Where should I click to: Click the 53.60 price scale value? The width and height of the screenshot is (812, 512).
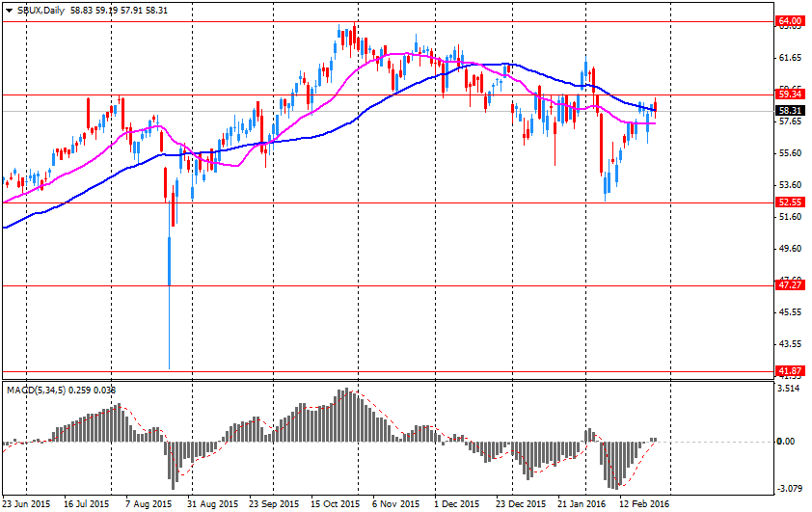pos(790,185)
